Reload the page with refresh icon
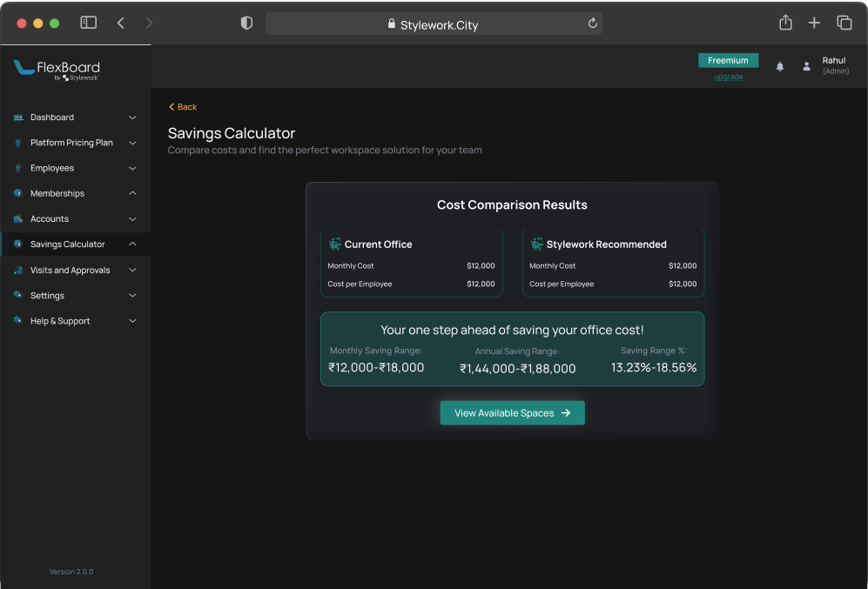The image size is (868, 589). [592, 23]
